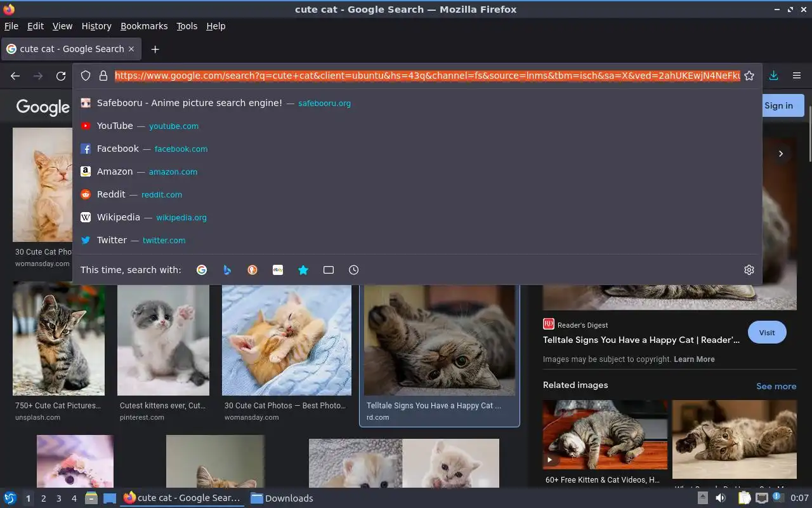
Task: Click the Reader's Digest source label
Action: pyautogui.click(x=582, y=325)
